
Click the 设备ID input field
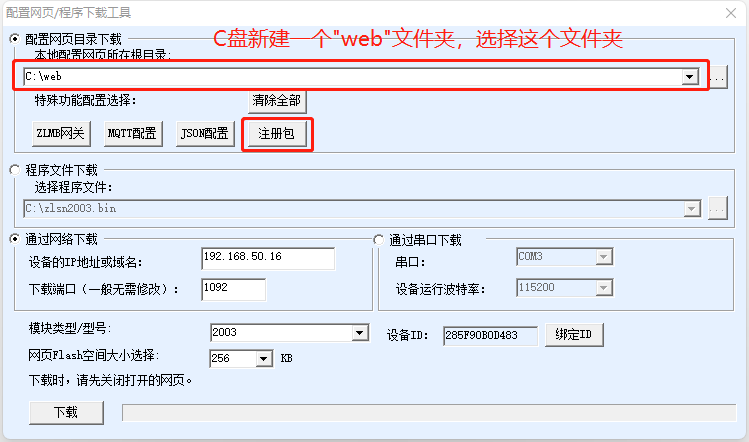(490, 336)
